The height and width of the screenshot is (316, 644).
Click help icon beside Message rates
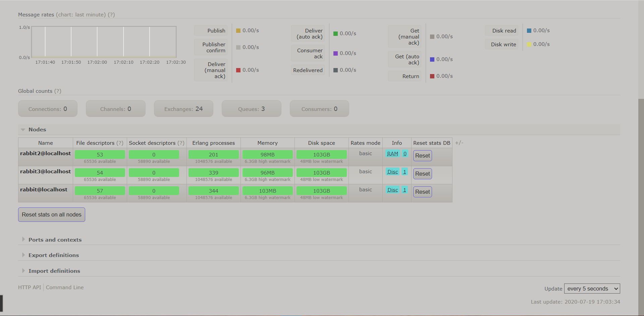point(111,15)
